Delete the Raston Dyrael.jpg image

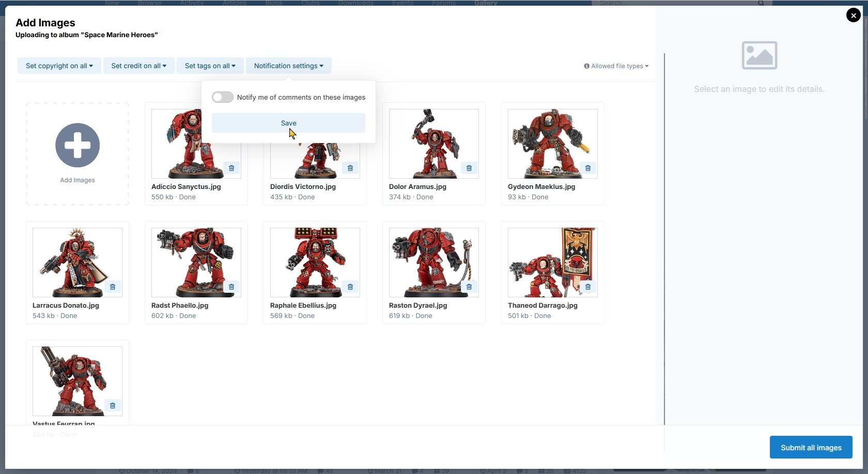tap(469, 287)
